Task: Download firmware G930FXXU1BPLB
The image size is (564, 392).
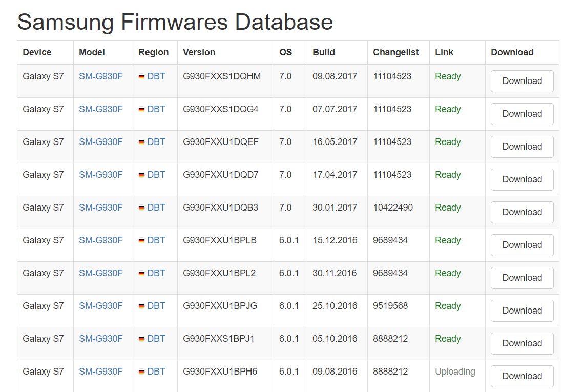Action: click(x=521, y=245)
